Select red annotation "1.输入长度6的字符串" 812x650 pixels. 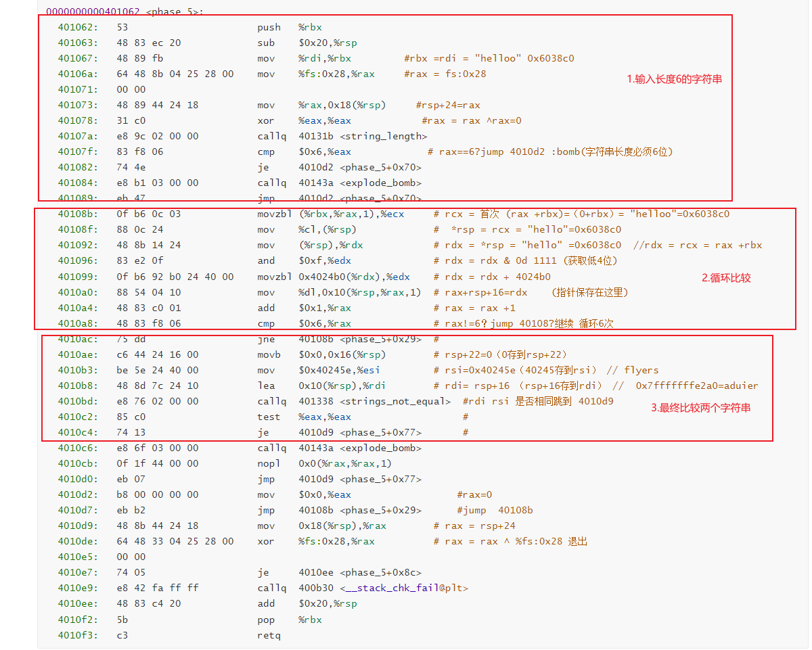coord(674,79)
